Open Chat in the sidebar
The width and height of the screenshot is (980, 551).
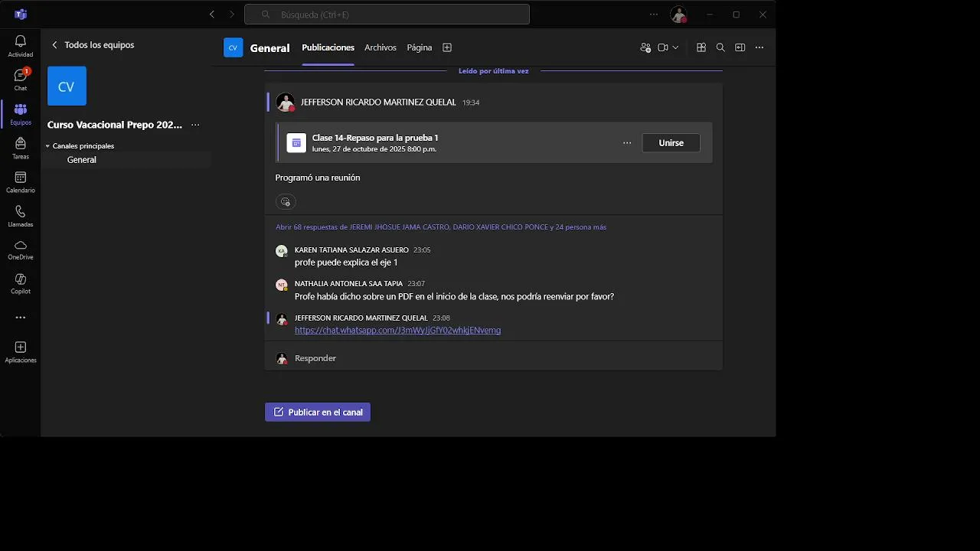coord(21,80)
